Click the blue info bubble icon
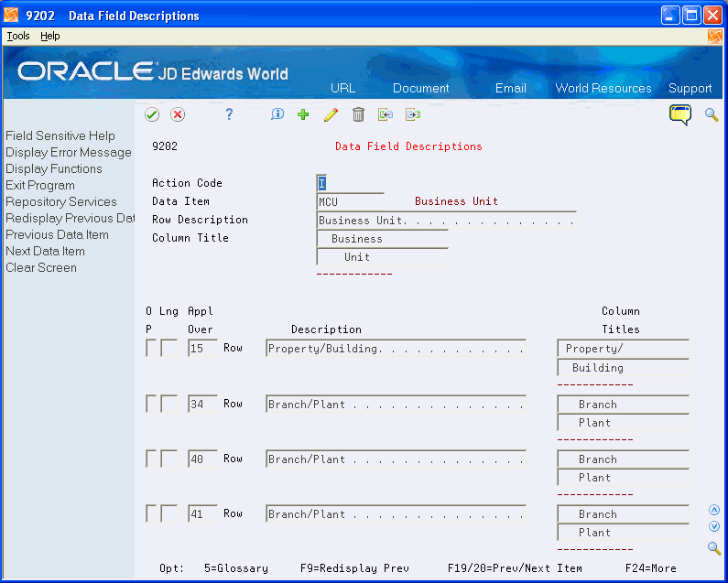Viewport: 728px width, 583px height. coord(277,114)
